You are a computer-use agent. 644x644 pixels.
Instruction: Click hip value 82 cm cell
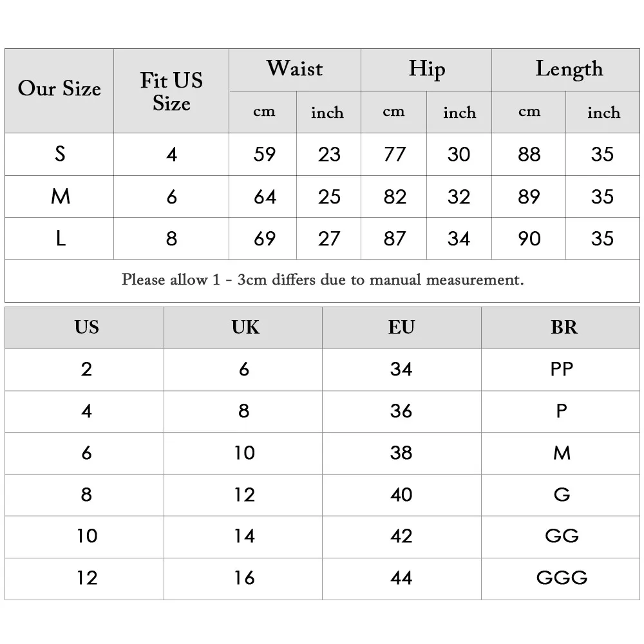[394, 196]
